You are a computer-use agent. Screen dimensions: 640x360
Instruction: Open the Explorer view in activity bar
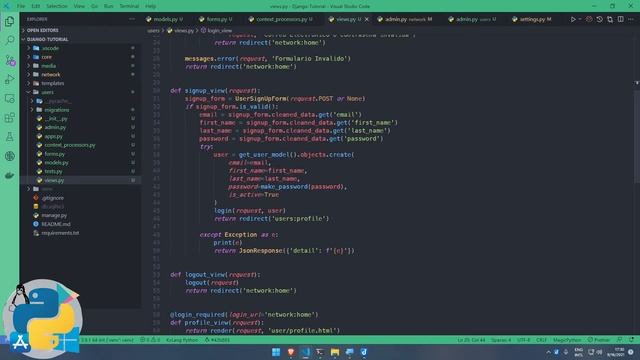(9, 21)
